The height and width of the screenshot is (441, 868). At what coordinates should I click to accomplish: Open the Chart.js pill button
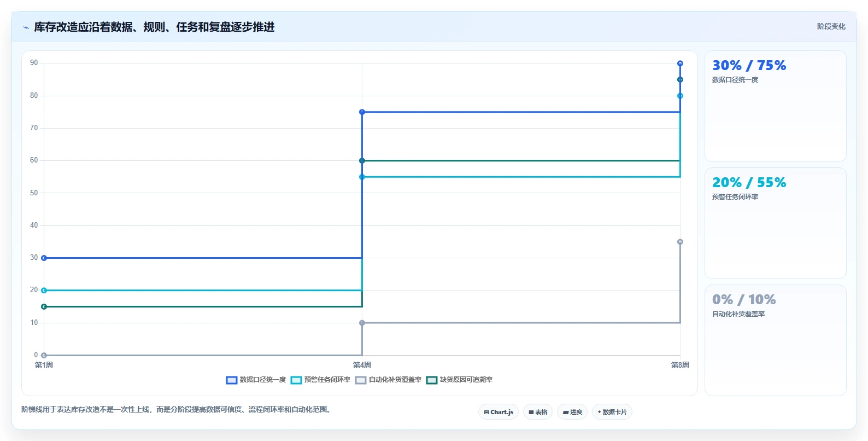[498, 412]
